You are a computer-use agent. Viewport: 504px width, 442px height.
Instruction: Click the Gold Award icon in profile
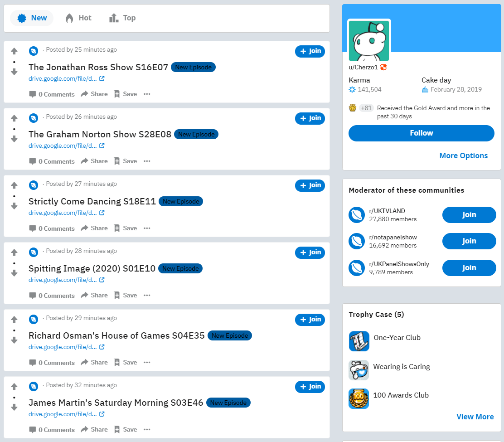coord(353,108)
